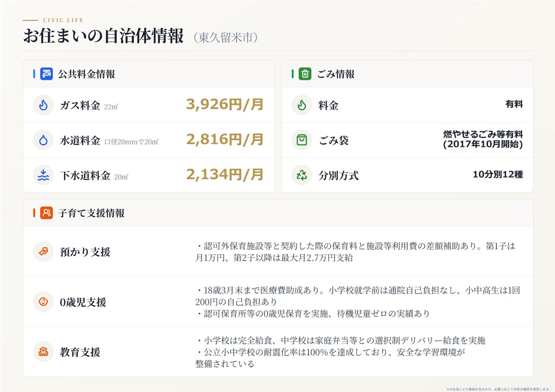
Task: Click the sewer price 2,134円/月
Action: click(225, 175)
